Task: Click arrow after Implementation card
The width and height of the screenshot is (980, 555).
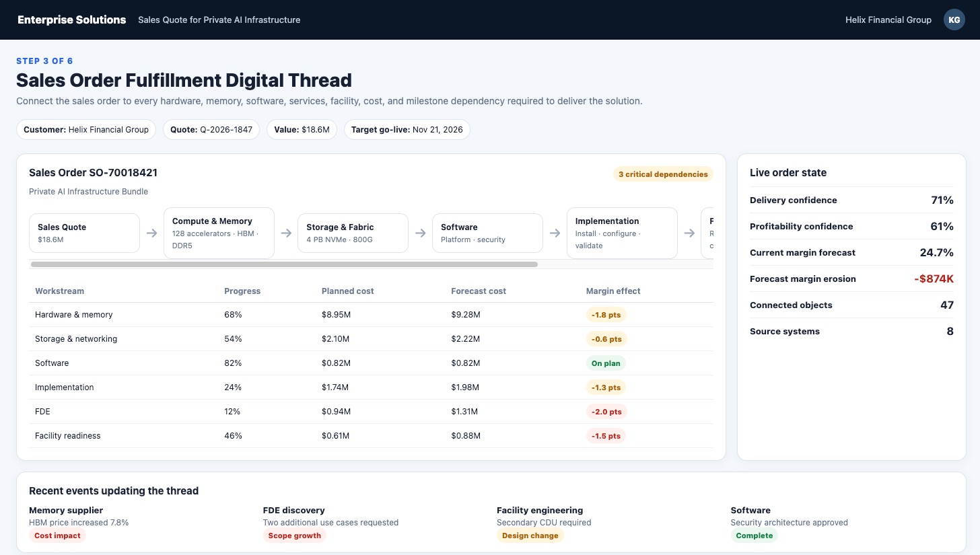Action: click(x=689, y=233)
